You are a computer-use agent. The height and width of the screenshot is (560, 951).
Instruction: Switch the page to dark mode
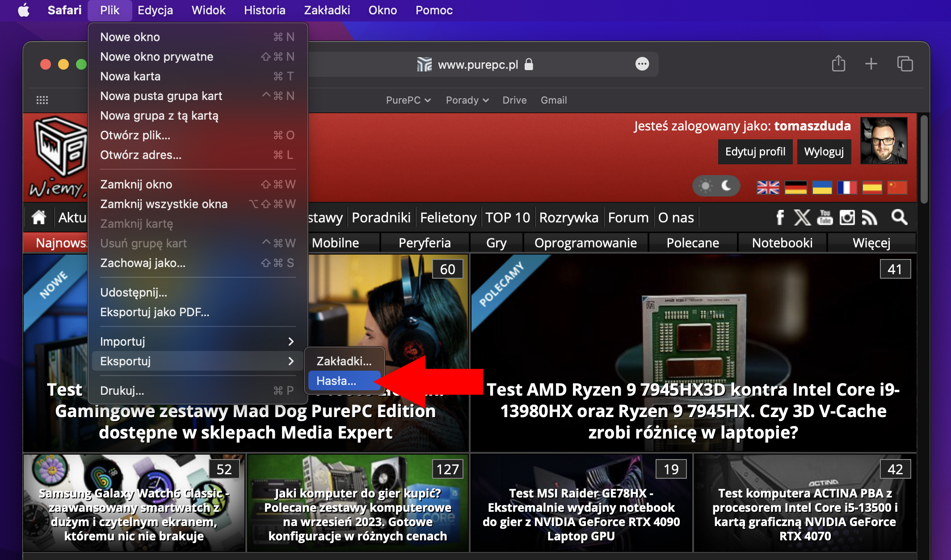[x=726, y=186]
